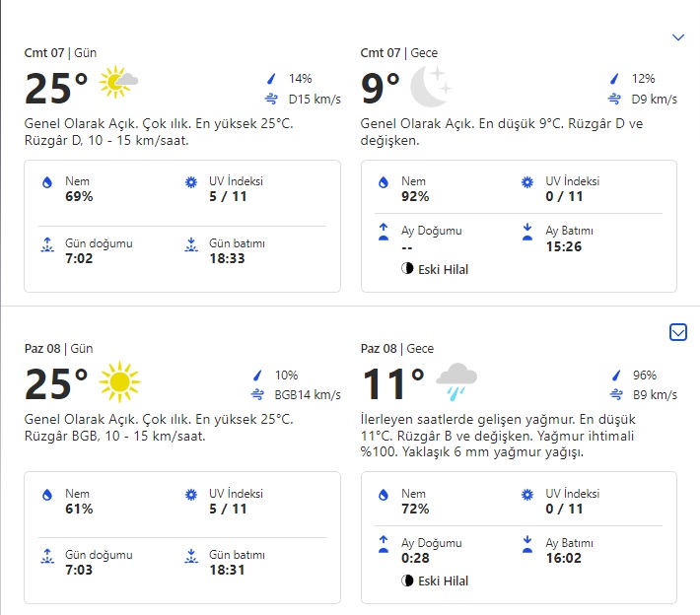
Task: Click the 25° temperature for Paz 08
Action: click(56, 382)
